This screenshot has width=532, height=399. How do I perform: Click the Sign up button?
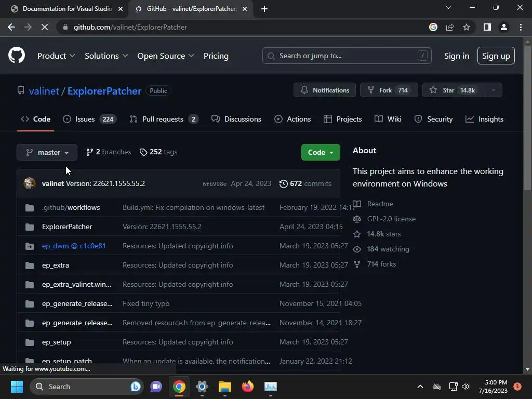pyautogui.click(x=496, y=56)
